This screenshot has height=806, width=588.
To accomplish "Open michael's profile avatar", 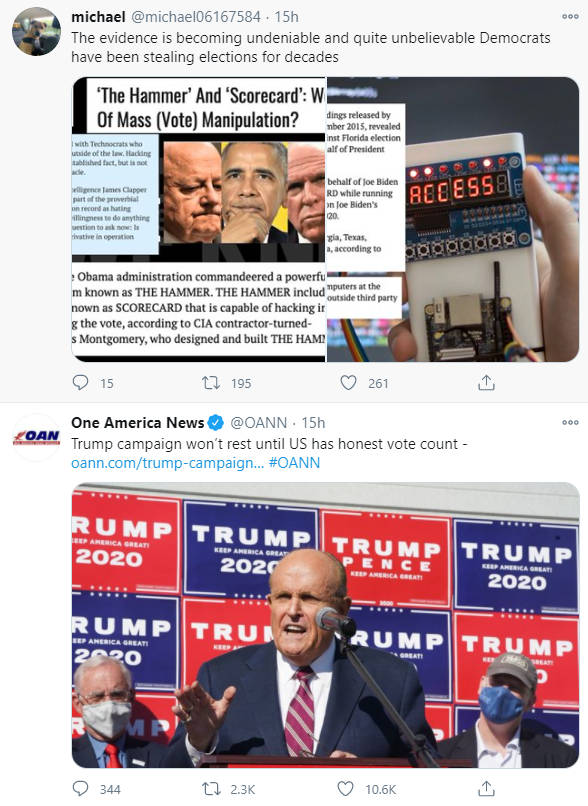I will [36, 31].
